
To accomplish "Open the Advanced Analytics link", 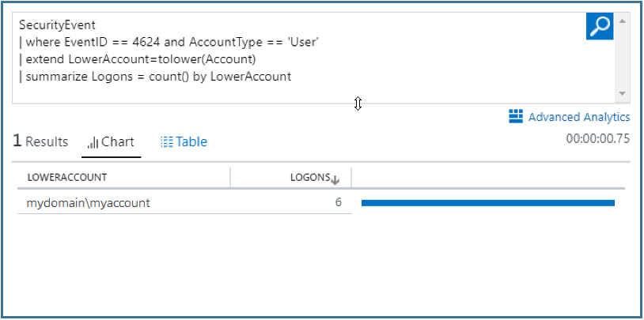I will (579, 117).
